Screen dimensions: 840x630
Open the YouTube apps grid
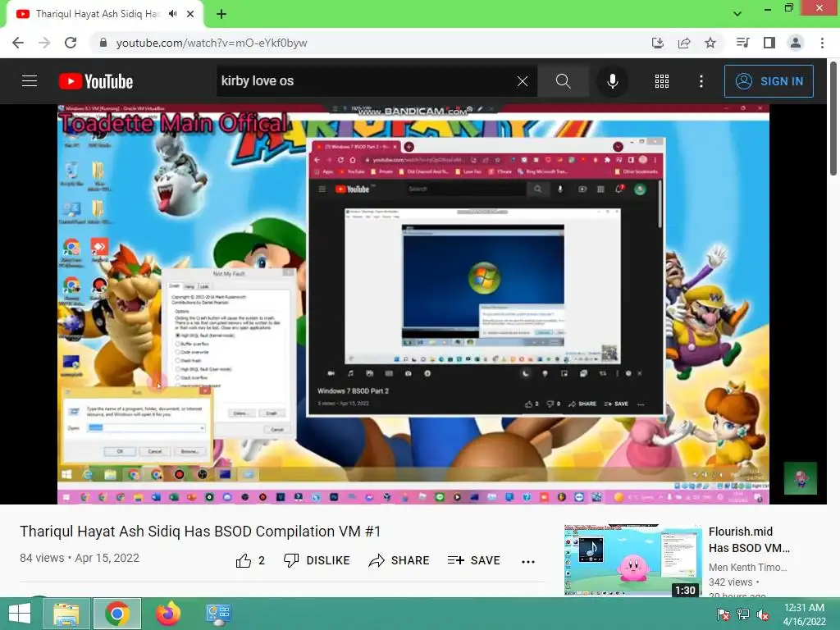point(662,81)
